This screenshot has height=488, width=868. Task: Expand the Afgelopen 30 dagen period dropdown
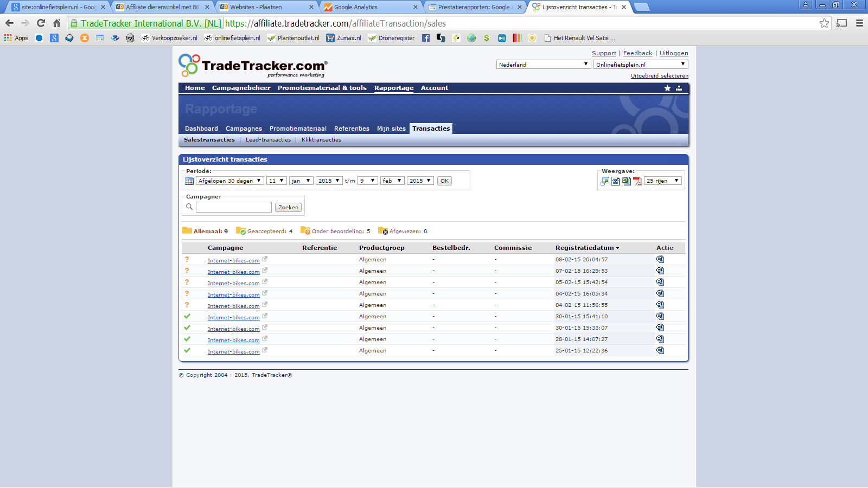230,181
